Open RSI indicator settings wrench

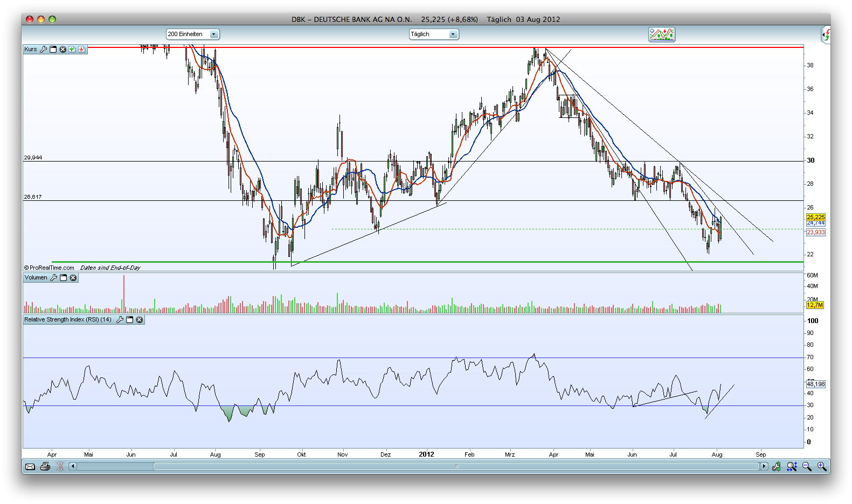[120, 320]
